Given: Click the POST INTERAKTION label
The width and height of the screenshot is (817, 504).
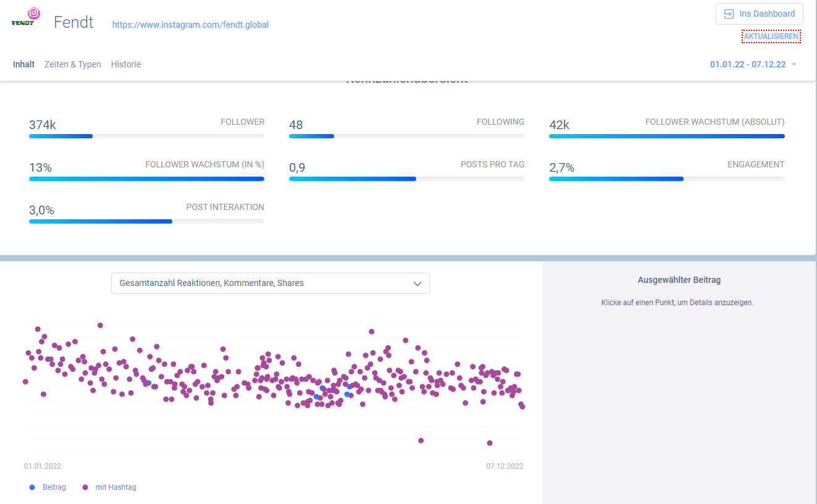Looking at the screenshot, I should click(225, 207).
